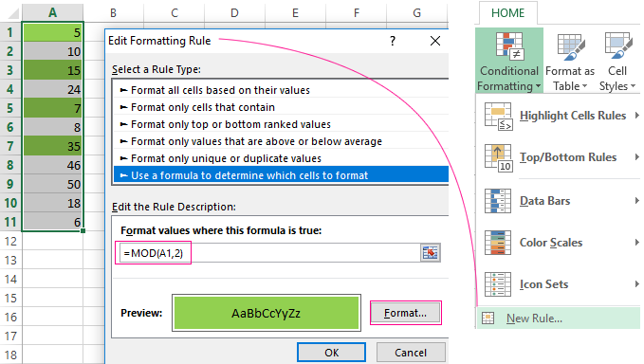644x364 pixels.
Task: Click the Top/Bottom Rules icon
Action: (498, 157)
